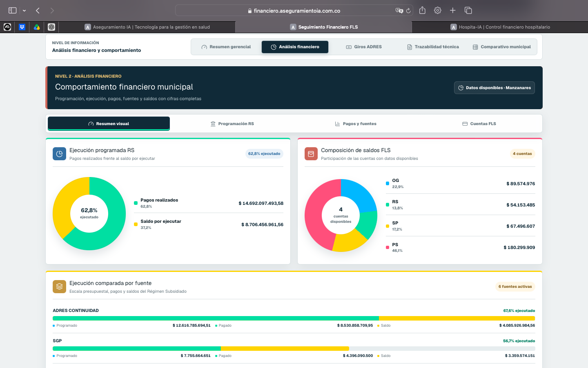Click the green Pagos realizados legend swatch
This screenshot has width=588, height=368.
(136, 203)
